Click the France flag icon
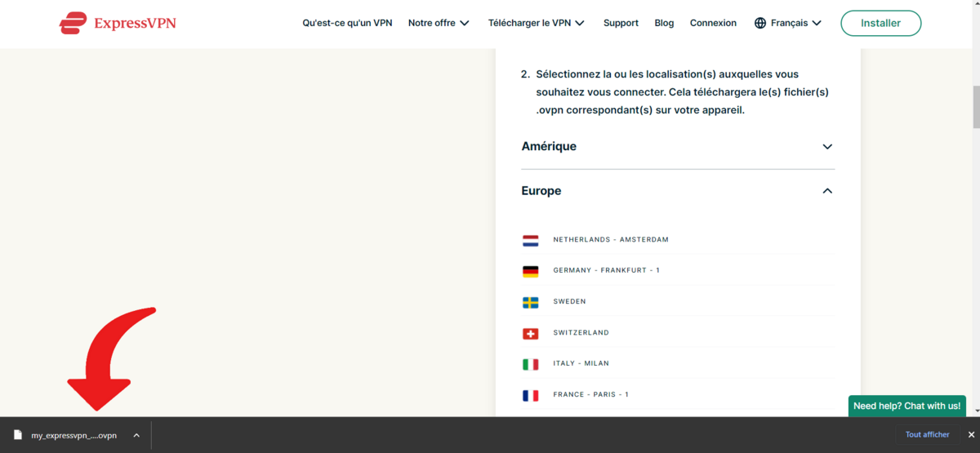980x453 pixels. click(x=530, y=395)
